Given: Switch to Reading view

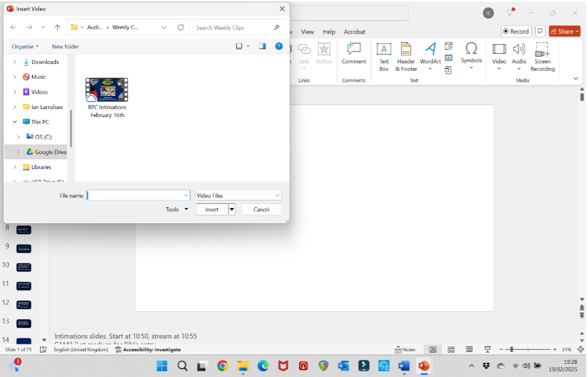Looking at the screenshot, I should point(469,349).
